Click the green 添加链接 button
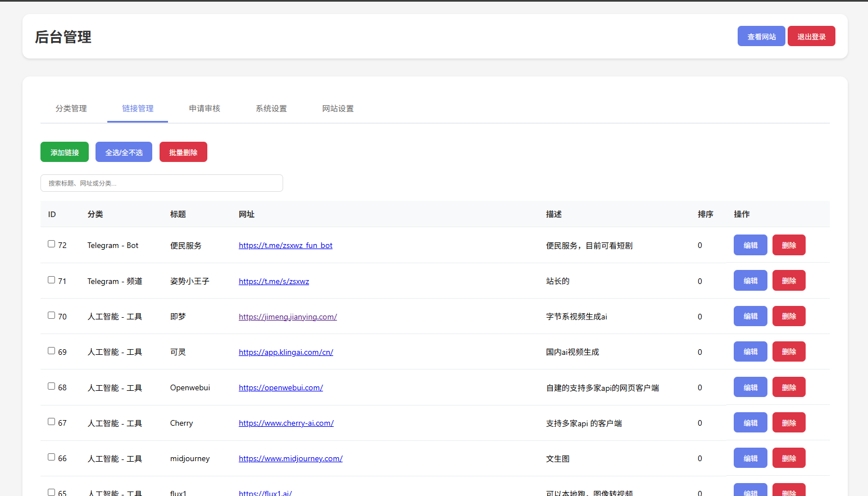The height and width of the screenshot is (496, 868). coord(65,152)
